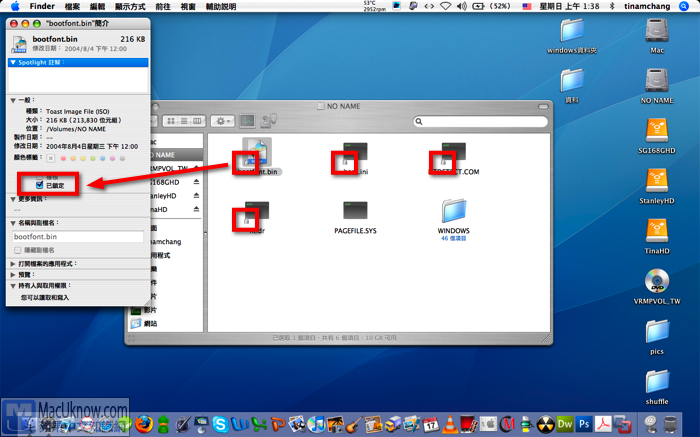This screenshot has height=437, width=700.
Task: Open the Finder menu
Action: tap(42, 6)
